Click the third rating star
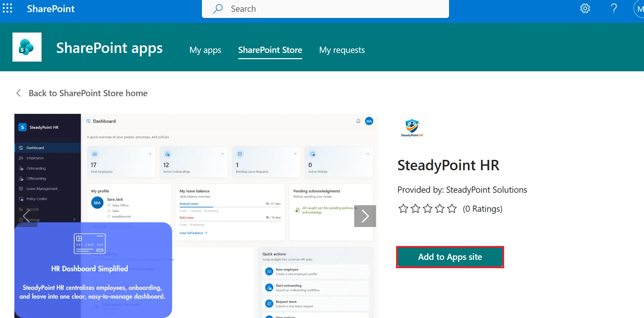This screenshot has height=318, width=644. tap(428, 209)
